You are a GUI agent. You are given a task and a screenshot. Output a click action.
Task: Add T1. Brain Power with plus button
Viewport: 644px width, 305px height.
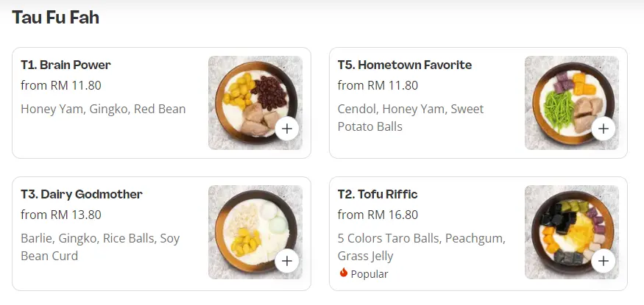(x=287, y=129)
